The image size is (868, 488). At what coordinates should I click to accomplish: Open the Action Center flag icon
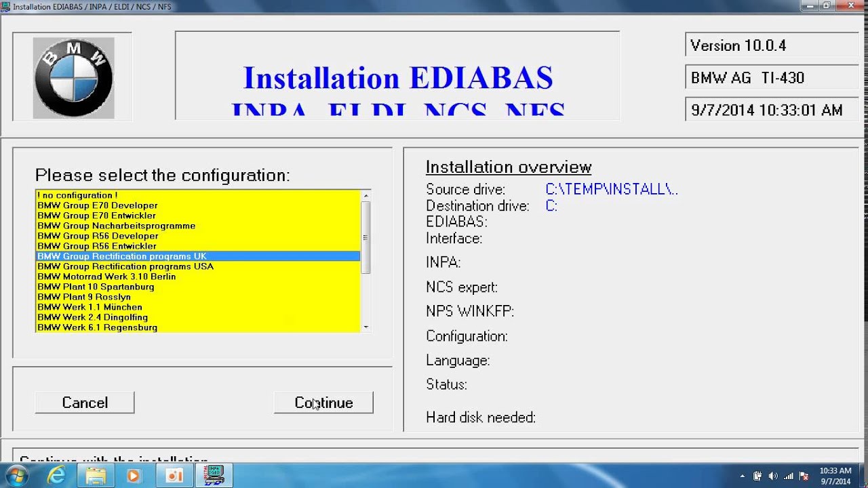[x=804, y=476]
